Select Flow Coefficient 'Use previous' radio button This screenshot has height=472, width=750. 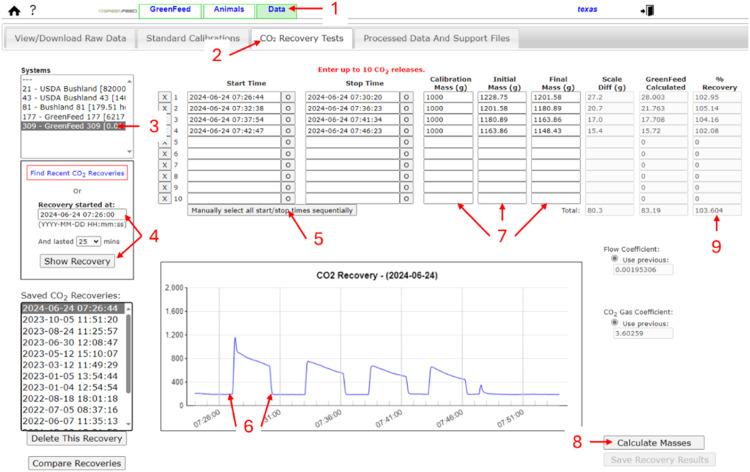coord(615,259)
